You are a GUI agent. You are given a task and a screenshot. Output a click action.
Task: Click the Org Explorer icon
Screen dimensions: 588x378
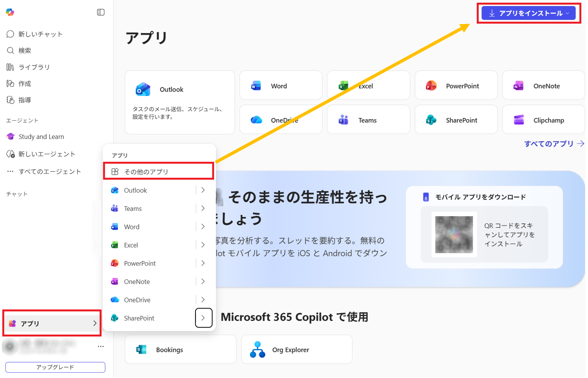point(258,350)
